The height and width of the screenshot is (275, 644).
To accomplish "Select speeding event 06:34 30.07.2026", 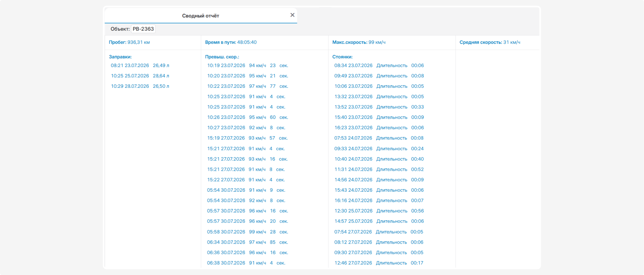I will 248,242.
